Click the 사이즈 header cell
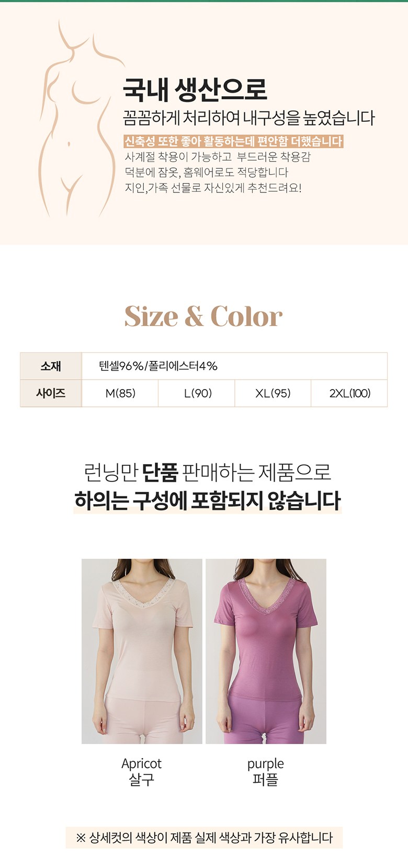 click(x=51, y=393)
